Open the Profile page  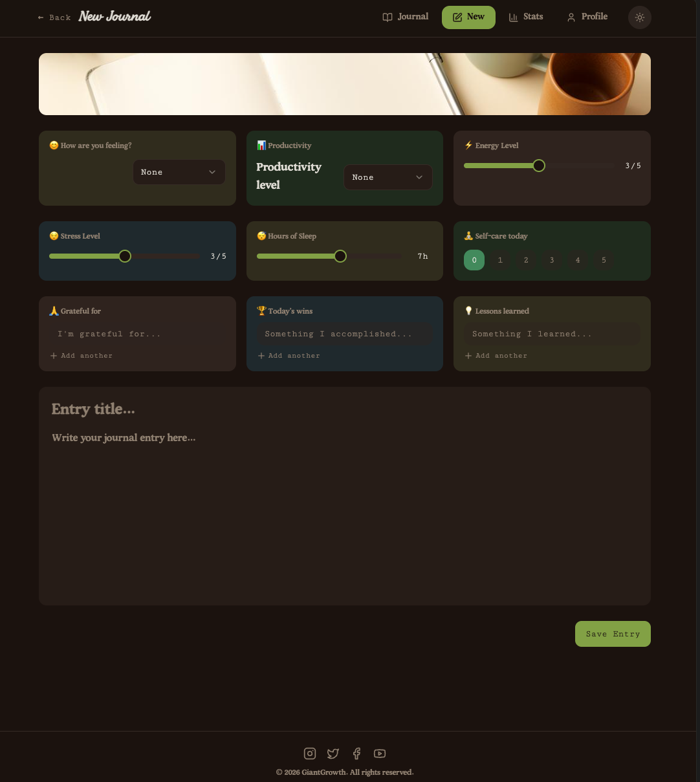(x=587, y=17)
